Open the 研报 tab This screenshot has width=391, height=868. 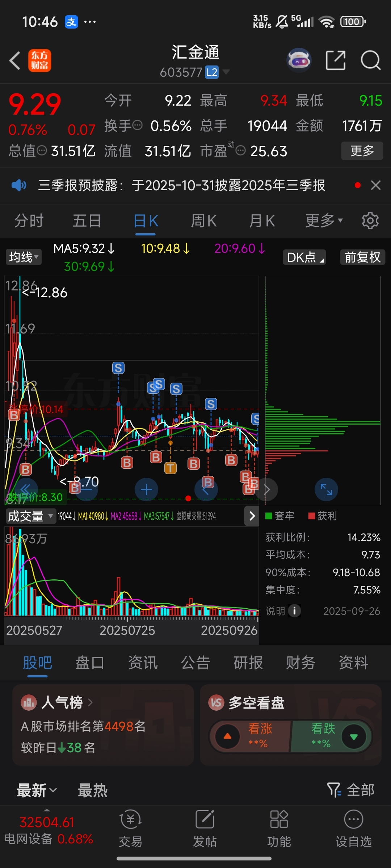point(248,663)
